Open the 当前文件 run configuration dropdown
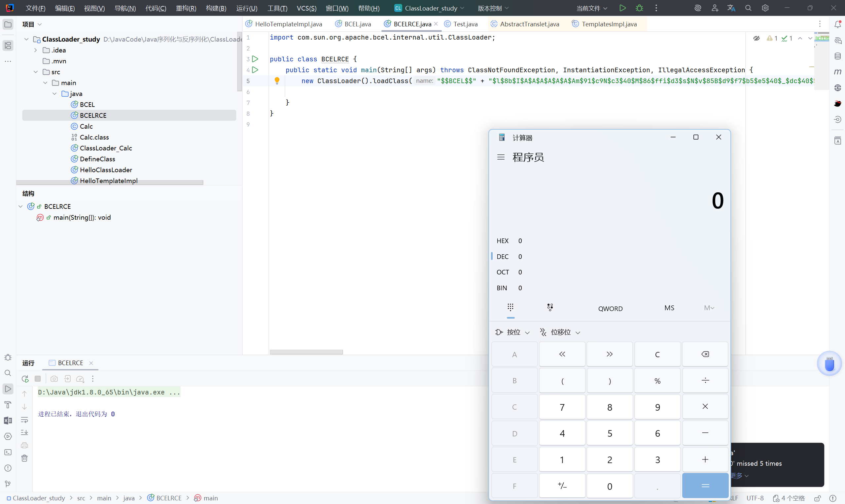 click(x=591, y=8)
